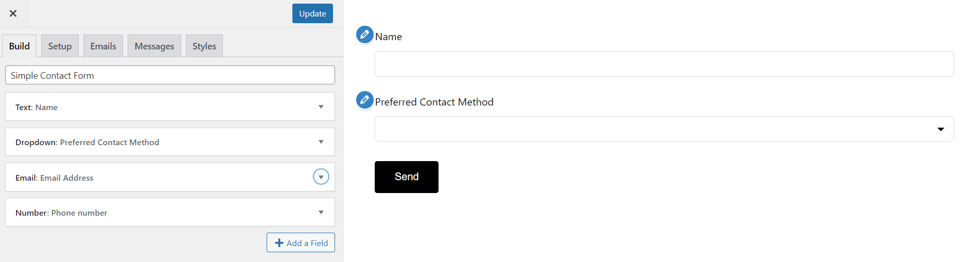Expand the Text: Name field settings

click(321, 107)
